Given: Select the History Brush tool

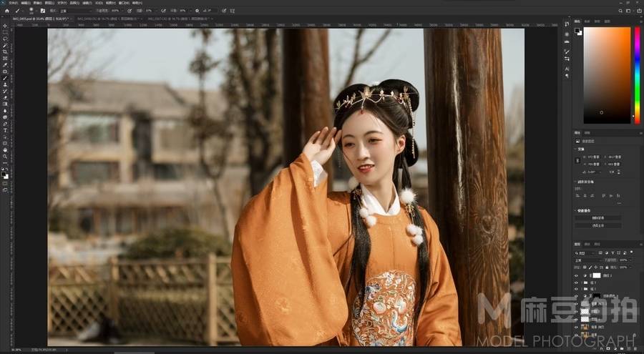Looking at the screenshot, I should [5, 91].
